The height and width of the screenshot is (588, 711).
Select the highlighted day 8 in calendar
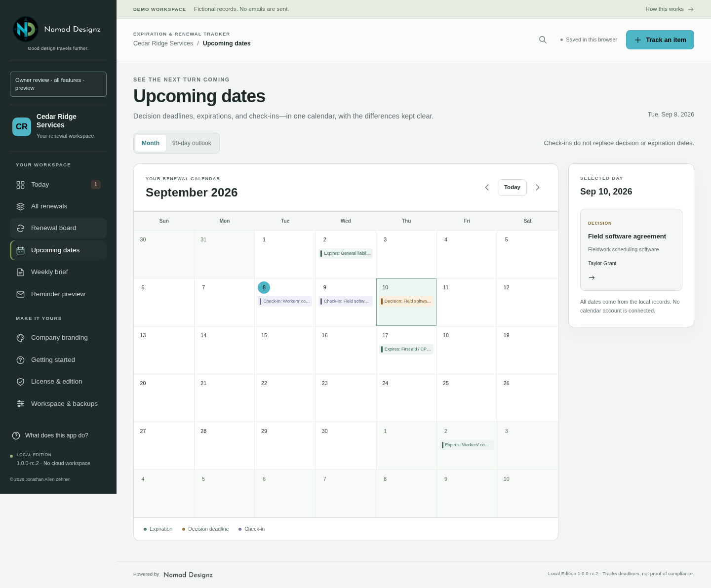pos(264,287)
